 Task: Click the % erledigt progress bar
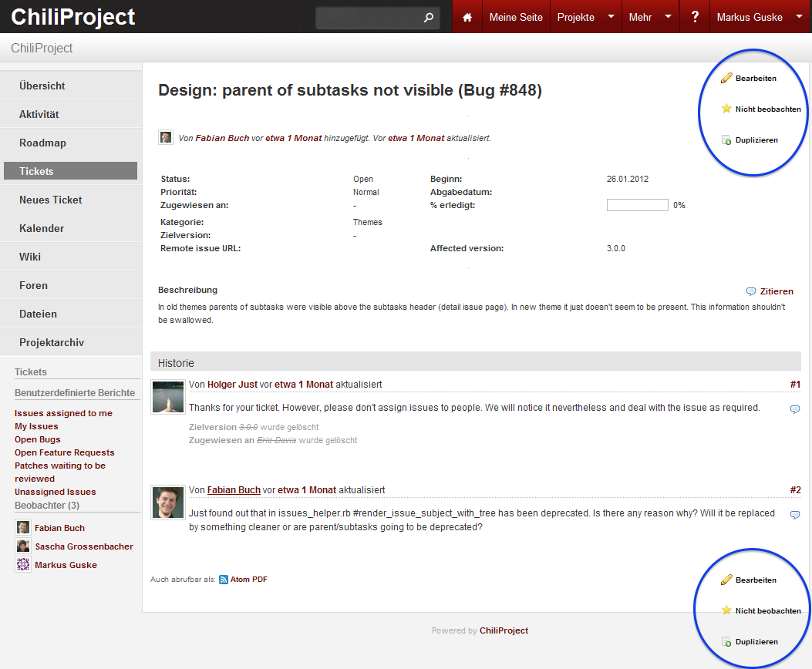pos(638,205)
